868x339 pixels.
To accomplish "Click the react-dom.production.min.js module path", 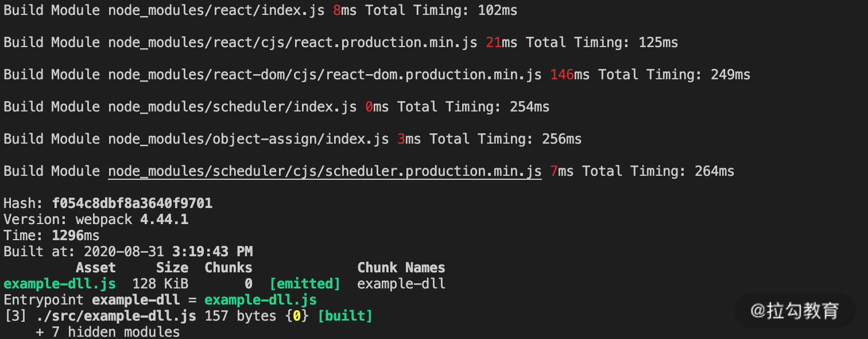I will [324, 75].
